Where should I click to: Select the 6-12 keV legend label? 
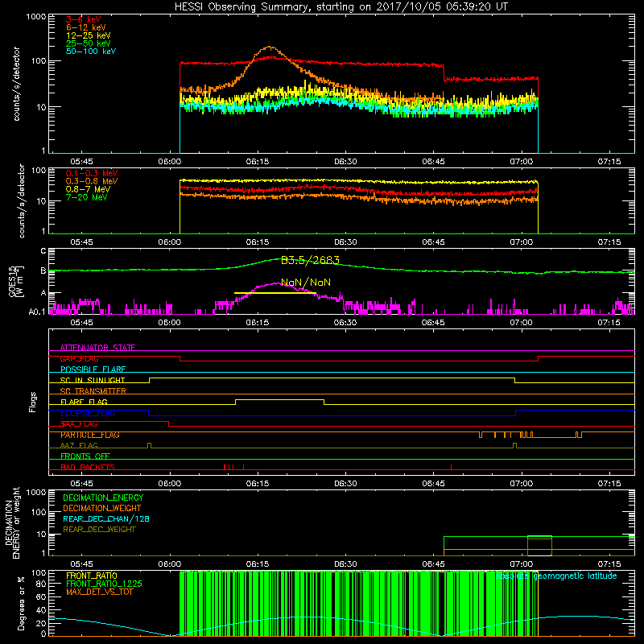coord(86,27)
